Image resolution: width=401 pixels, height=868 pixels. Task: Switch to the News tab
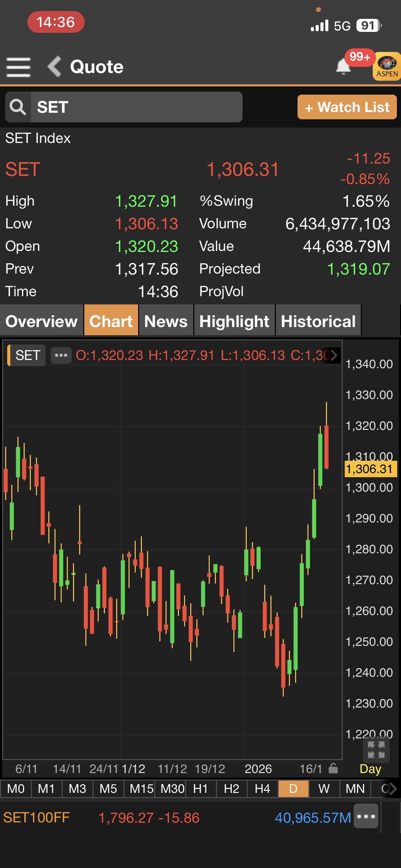166,321
